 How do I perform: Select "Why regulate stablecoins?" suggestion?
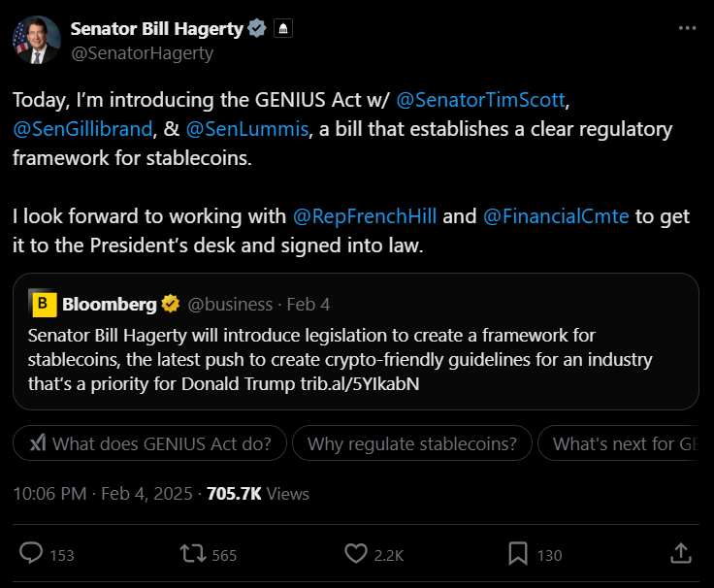pyautogui.click(x=412, y=444)
